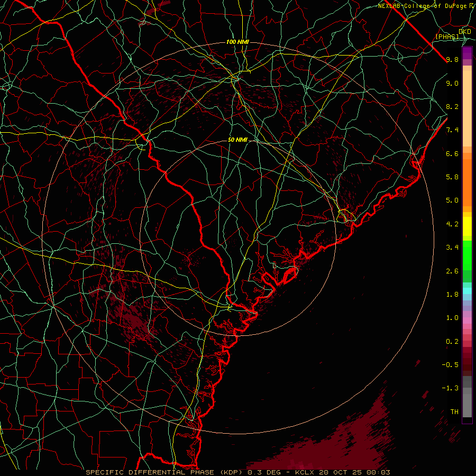Click the cyan segment of the color bar

467,290
